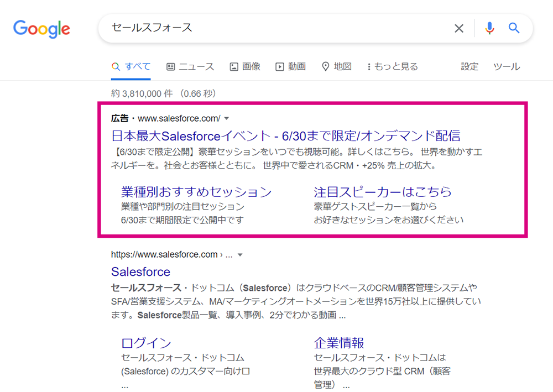The width and height of the screenshot is (553, 392).
Task: Open 業種別おすすめセッション sitelink
Action: click(x=196, y=192)
